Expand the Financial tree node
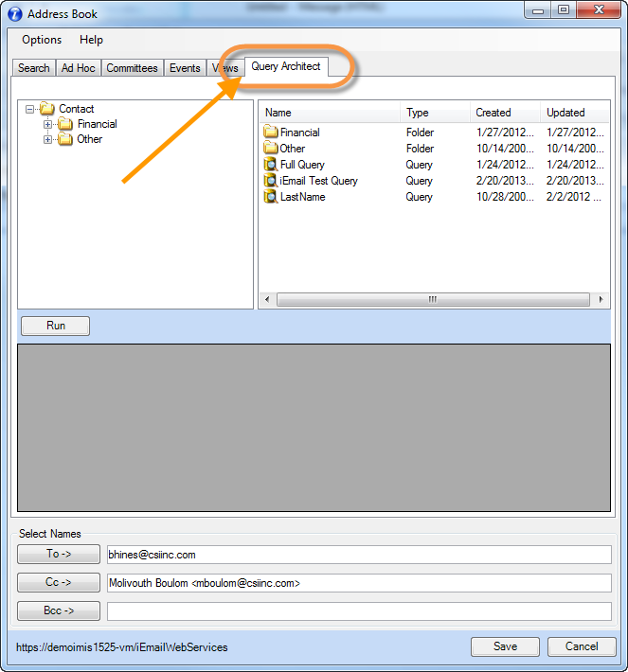The image size is (628, 672). (48, 124)
